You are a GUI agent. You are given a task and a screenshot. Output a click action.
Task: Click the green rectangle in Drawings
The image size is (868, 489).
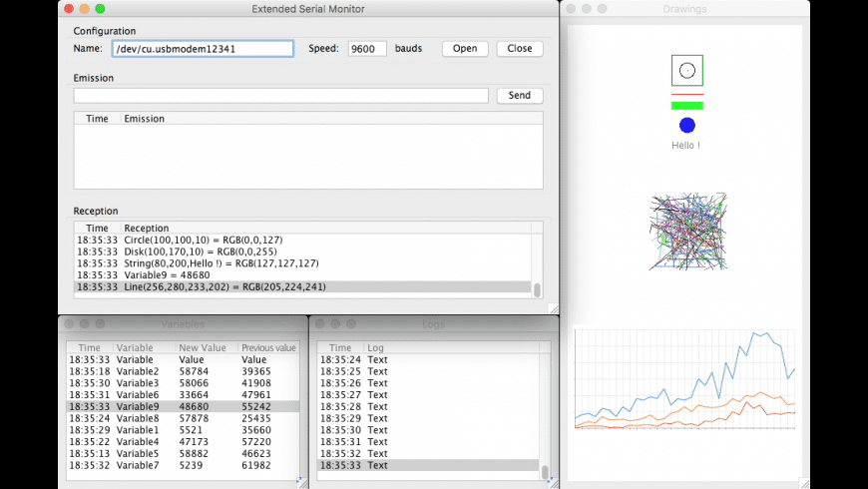(x=686, y=105)
